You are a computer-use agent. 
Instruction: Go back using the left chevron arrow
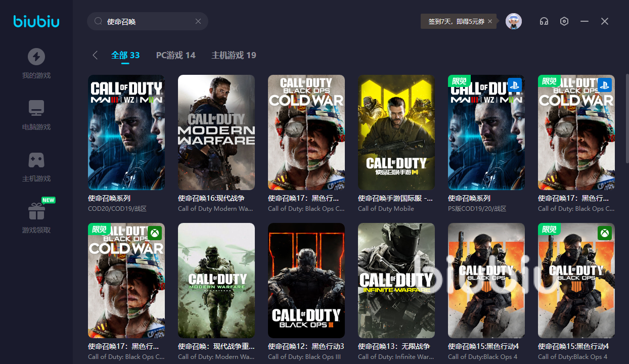click(95, 55)
